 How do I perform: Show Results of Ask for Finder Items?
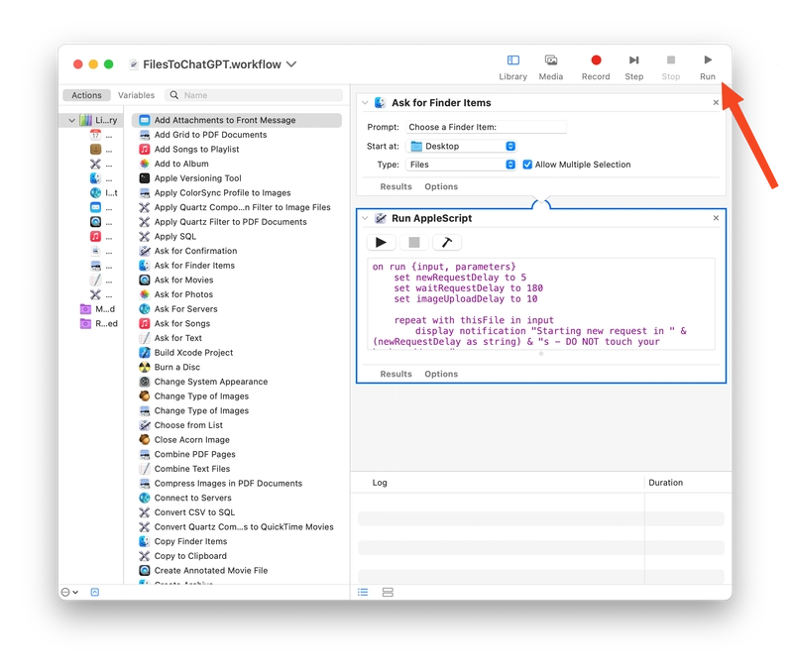pyautogui.click(x=396, y=186)
